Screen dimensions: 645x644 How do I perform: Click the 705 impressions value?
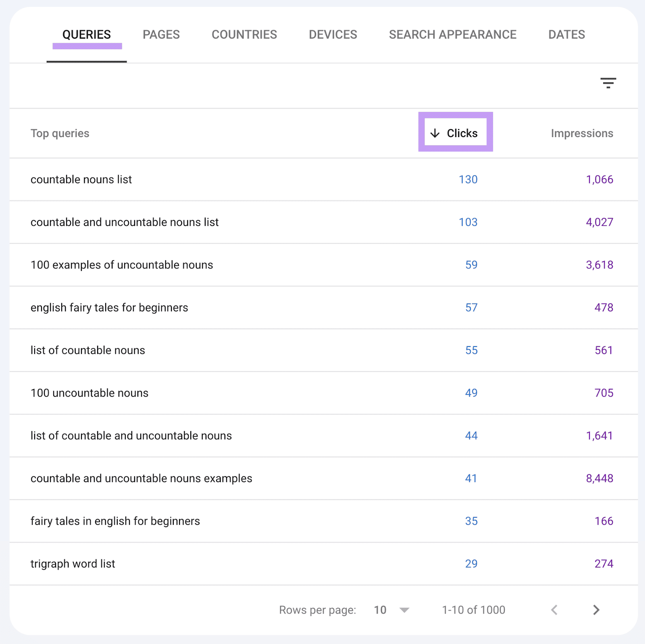[x=604, y=393]
